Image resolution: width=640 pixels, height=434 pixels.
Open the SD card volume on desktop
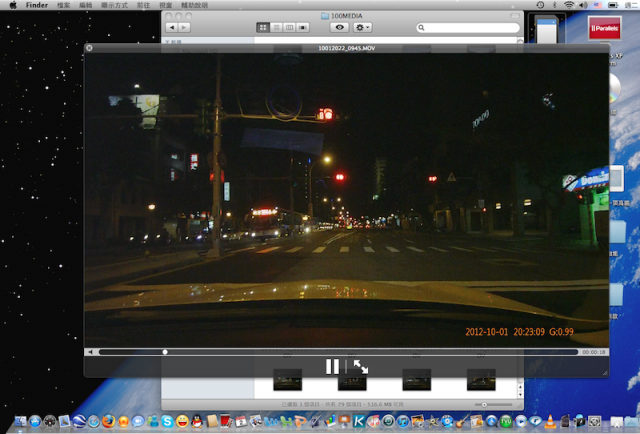pos(547,29)
